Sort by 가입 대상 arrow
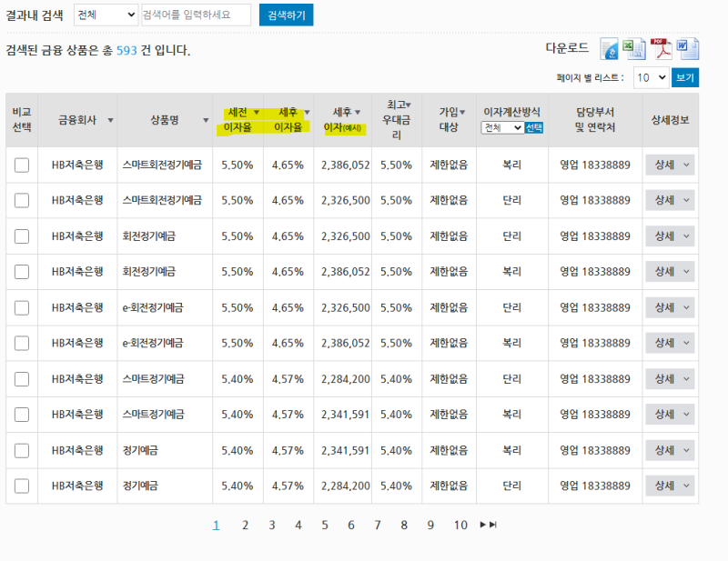The width and height of the screenshot is (728, 561). pos(462,113)
